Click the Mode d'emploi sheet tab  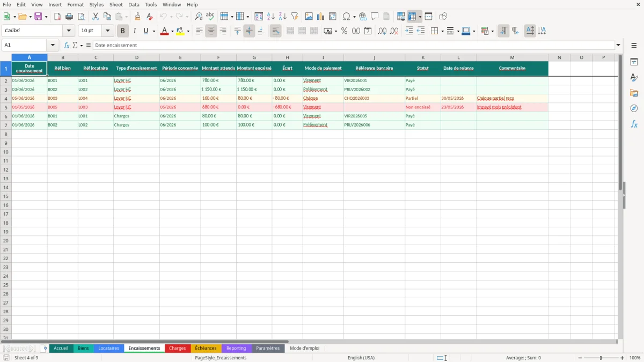[304, 349]
